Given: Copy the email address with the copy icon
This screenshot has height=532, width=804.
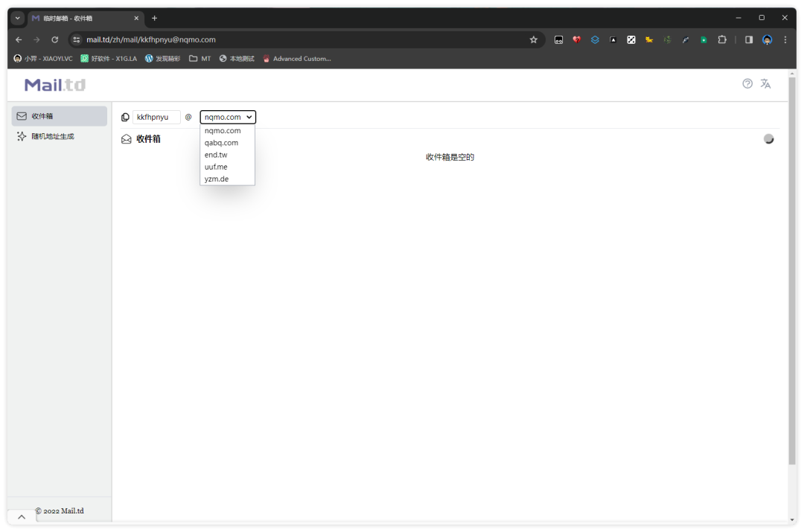Looking at the screenshot, I should point(125,118).
